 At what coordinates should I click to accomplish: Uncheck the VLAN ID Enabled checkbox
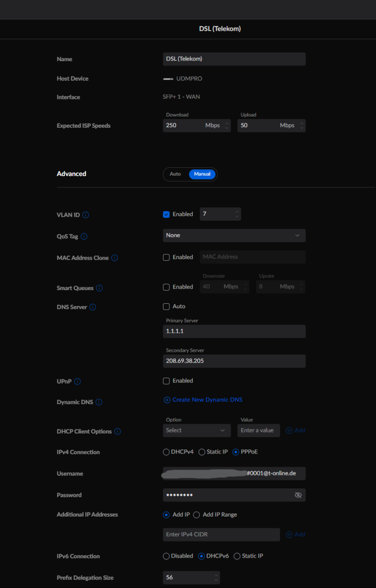coord(166,214)
